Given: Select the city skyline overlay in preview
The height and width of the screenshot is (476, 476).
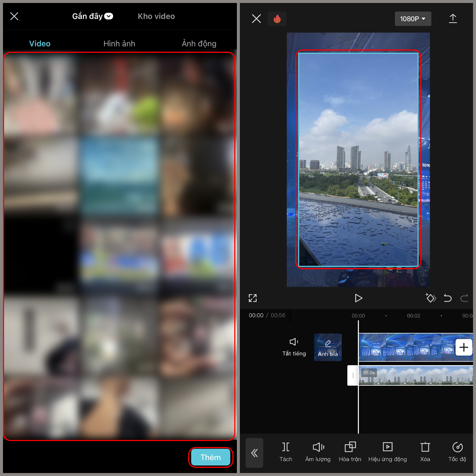Looking at the screenshot, I should point(358,160).
